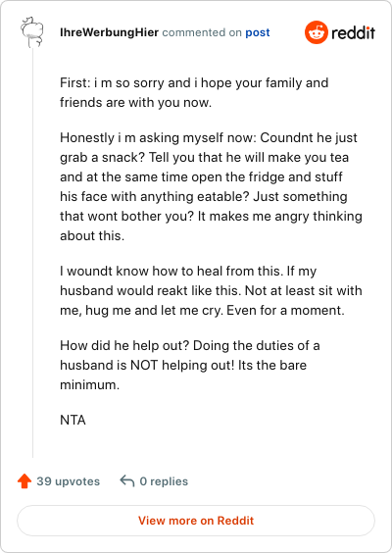Click the vertical comment thread line

tap(32, 253)
